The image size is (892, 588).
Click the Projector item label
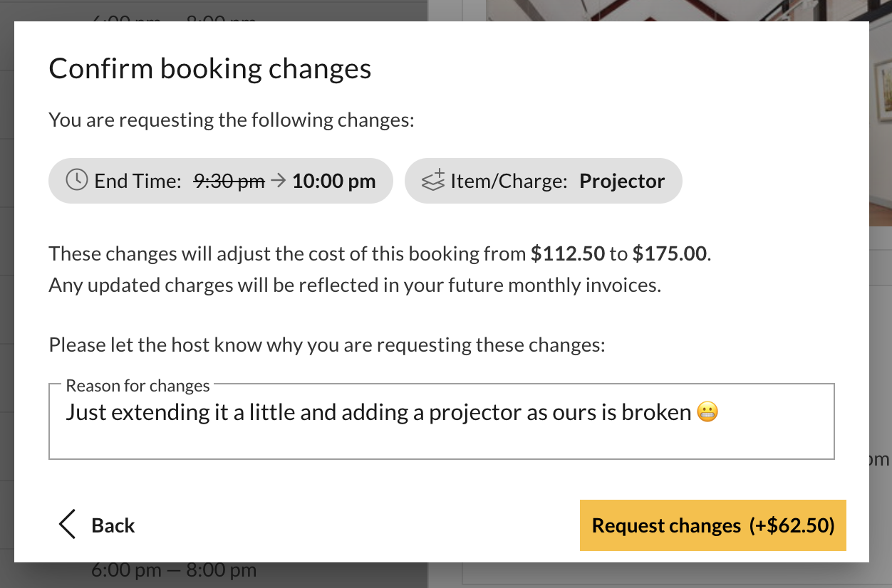coord(621,181)
